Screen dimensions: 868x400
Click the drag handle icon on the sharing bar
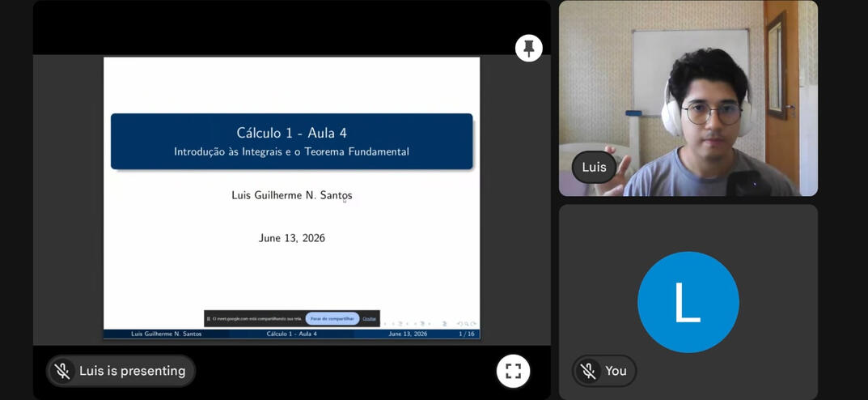[208, 318]
